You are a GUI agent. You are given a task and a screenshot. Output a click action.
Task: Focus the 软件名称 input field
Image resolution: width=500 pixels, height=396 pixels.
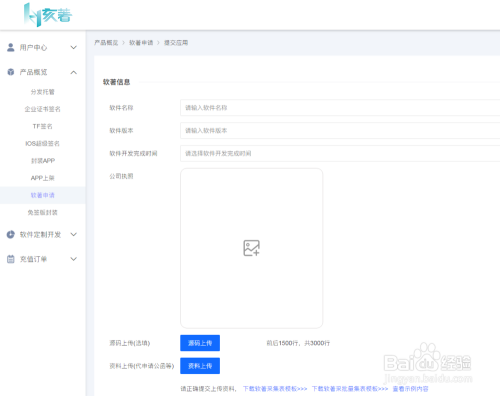tap(340, 108)
